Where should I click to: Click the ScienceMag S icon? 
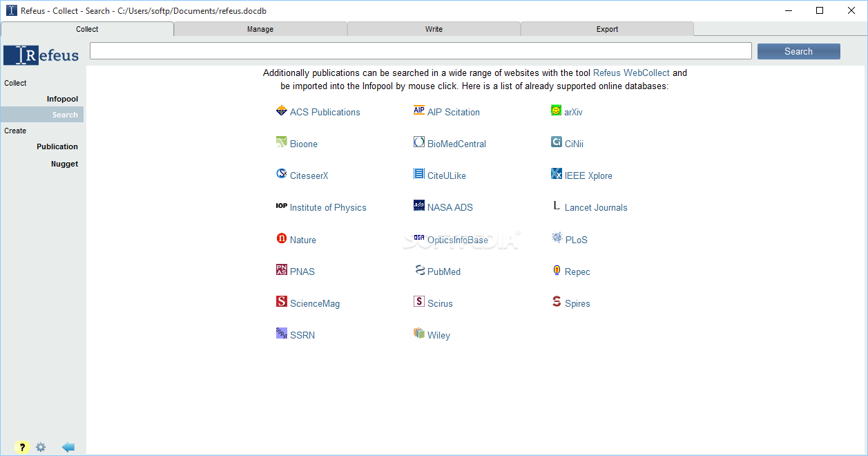281,302
